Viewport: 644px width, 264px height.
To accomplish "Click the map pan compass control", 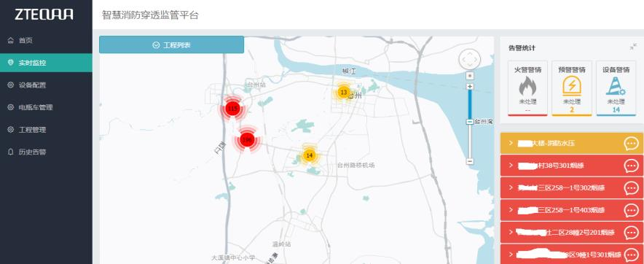I will [x=469, y=60].
